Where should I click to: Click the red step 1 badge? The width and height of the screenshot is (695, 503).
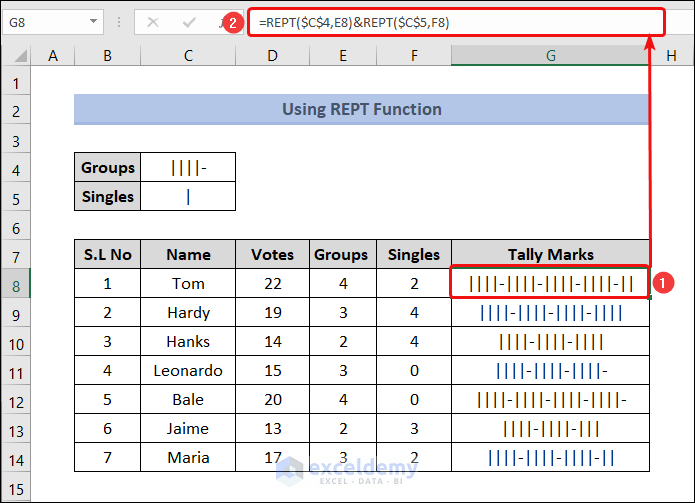coord(659,283)
